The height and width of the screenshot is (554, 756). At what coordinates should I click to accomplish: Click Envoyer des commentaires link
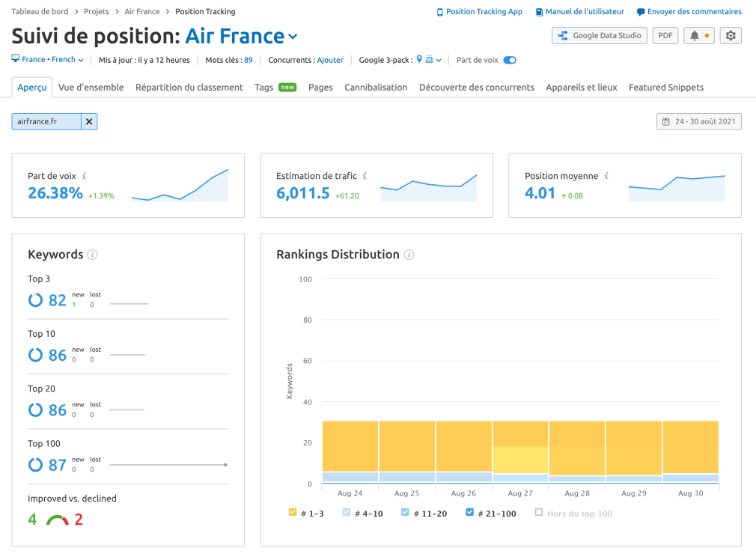point(695,11)
